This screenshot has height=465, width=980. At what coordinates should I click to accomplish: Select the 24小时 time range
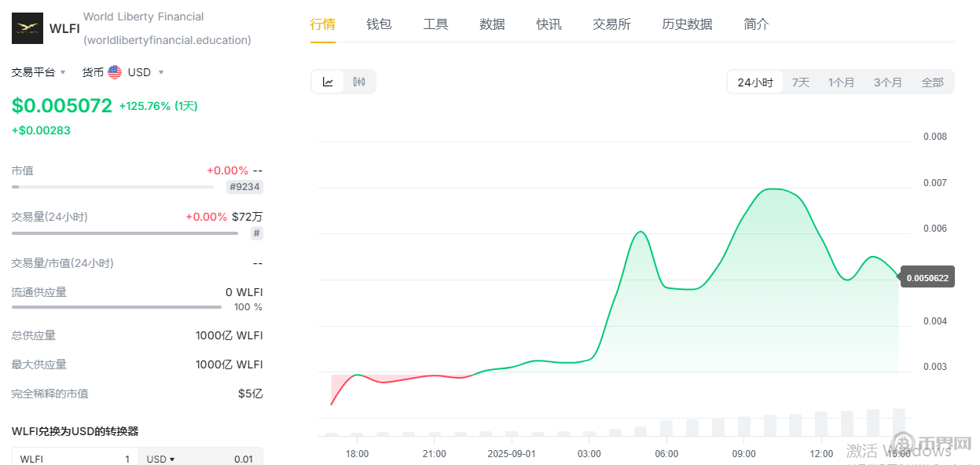pyautogui.click(x=754, y=82)
